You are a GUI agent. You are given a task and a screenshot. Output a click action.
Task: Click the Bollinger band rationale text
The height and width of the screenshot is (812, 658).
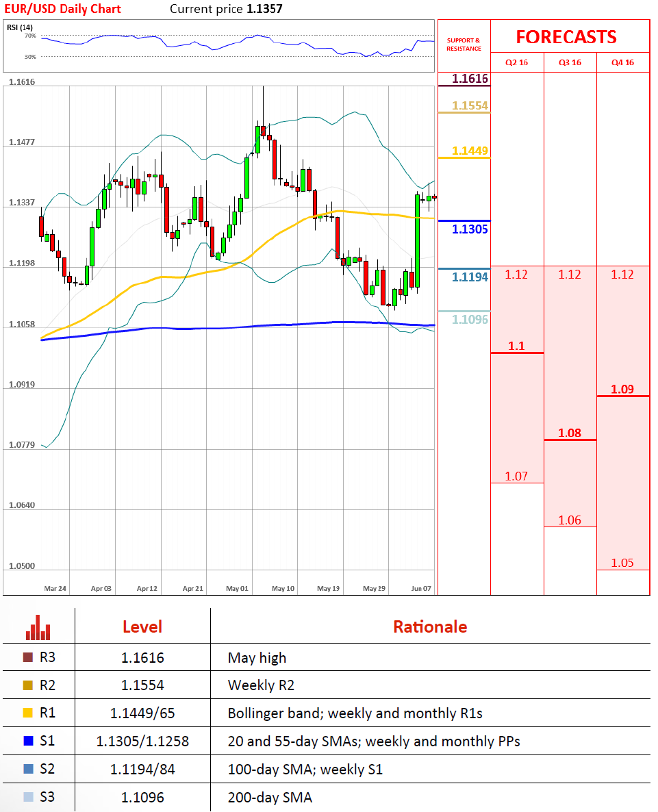pyautogui.click(x=355, y=713)
